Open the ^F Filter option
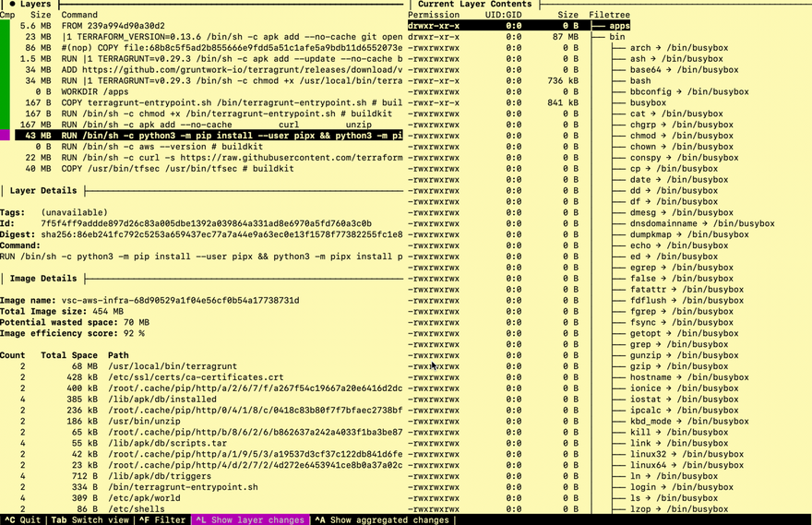The width and height of the screenshot is (812, 525). tap(162, 519)
